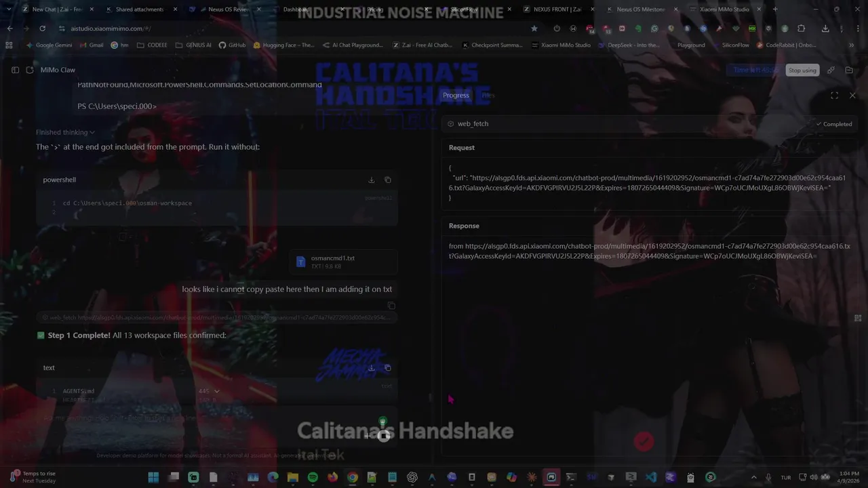Screen dimensions: 868x488
Task: Toggle the sidebar panel icon beside MiMo Claw
Action: (x=15, y=70)
